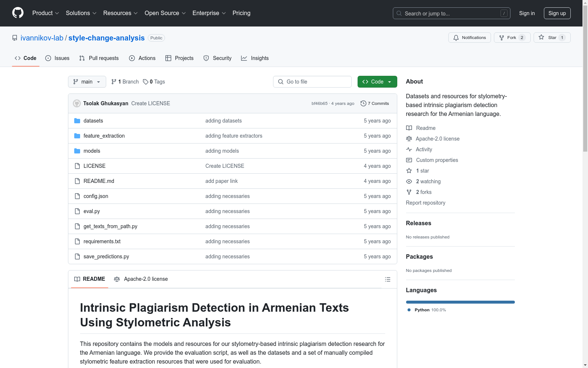Click the commit history clock icon
The image size is (588, 368).
(x=363, y=103)
